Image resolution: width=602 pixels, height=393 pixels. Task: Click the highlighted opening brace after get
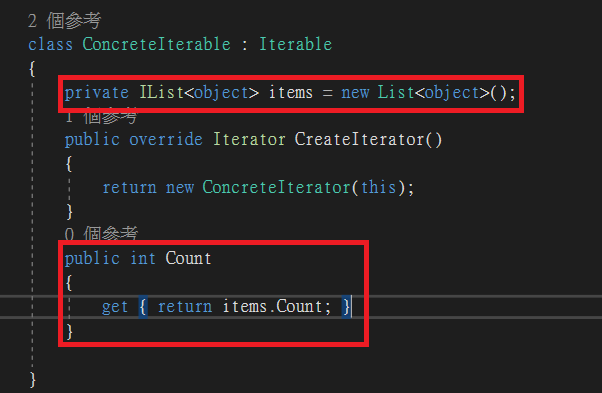(x=143, y=307)
